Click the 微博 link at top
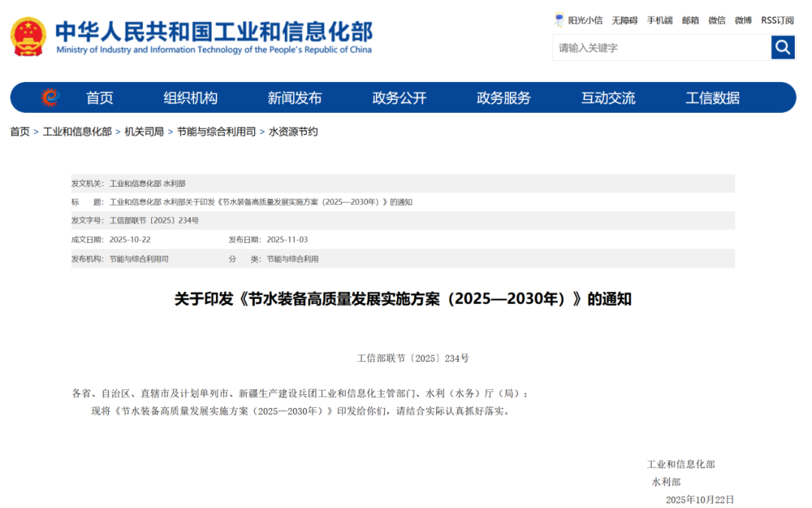812x508 pixels. (x=743, y=20)
